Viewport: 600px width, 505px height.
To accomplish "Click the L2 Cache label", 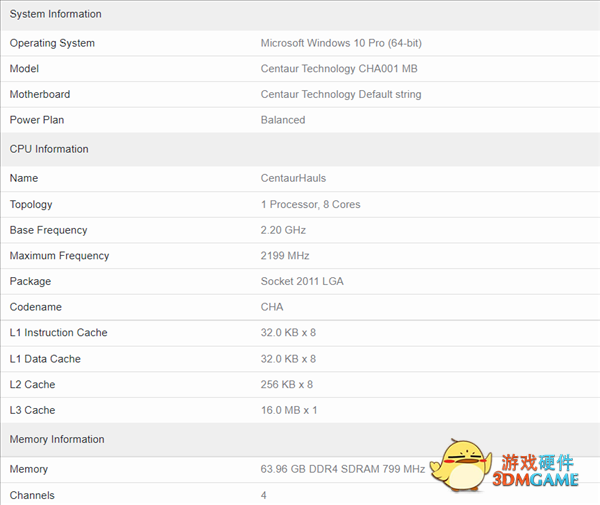I will point(32,385).
